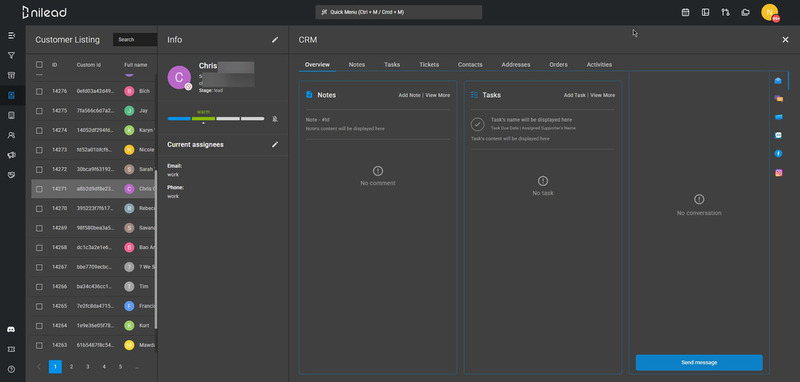
Task: Toggle the select-all checkbox in table header
Action: click(39, 65)
